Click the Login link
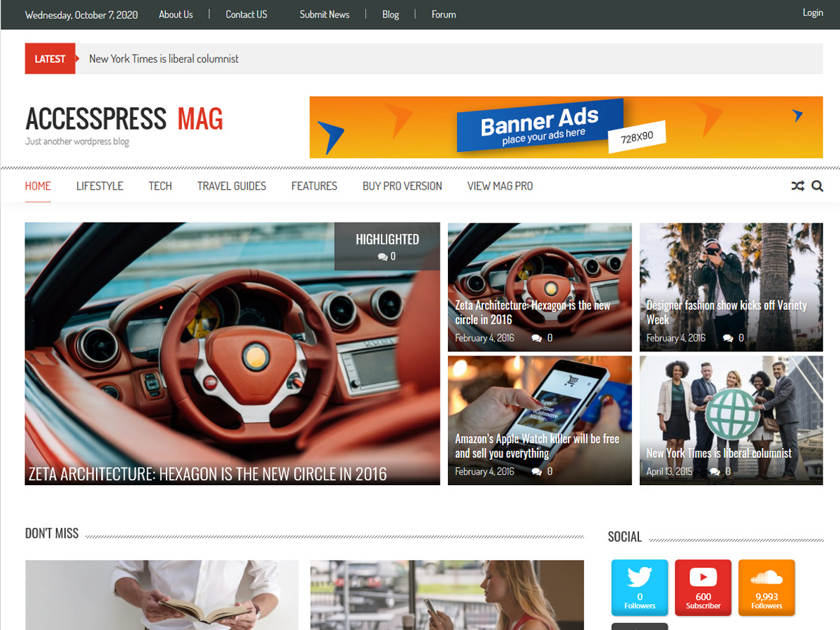Viewport: 840px width, 630px height. [x=813, y=13]
